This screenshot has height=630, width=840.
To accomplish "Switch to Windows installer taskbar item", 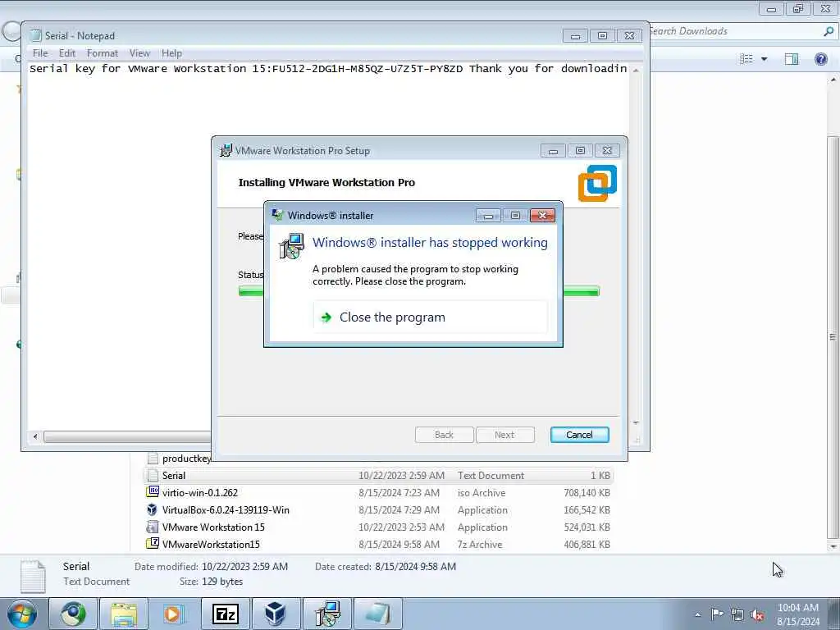I will (x=326, y=614).
